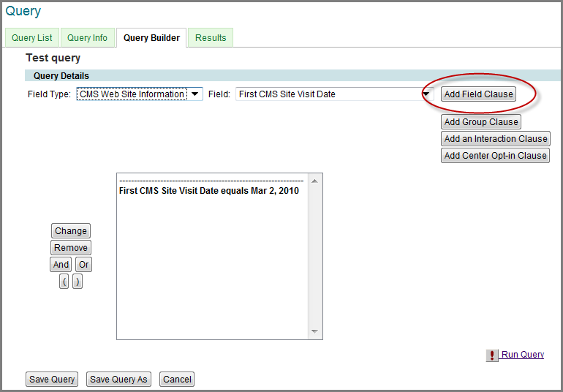Click the red exclamation Run Query icon

click(x=492, y=355)
